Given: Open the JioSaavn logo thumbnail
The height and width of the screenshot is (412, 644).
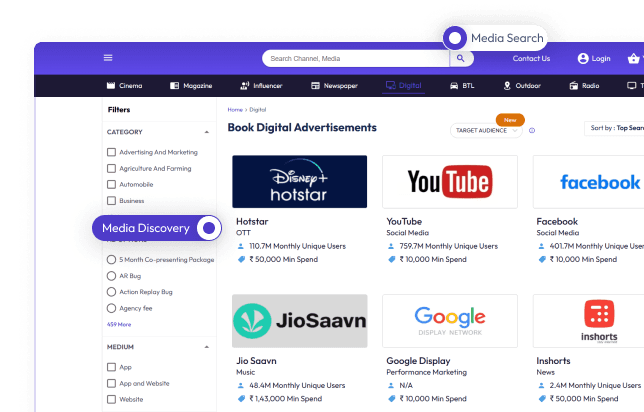Looking at the screenshot, I should 299,321.
